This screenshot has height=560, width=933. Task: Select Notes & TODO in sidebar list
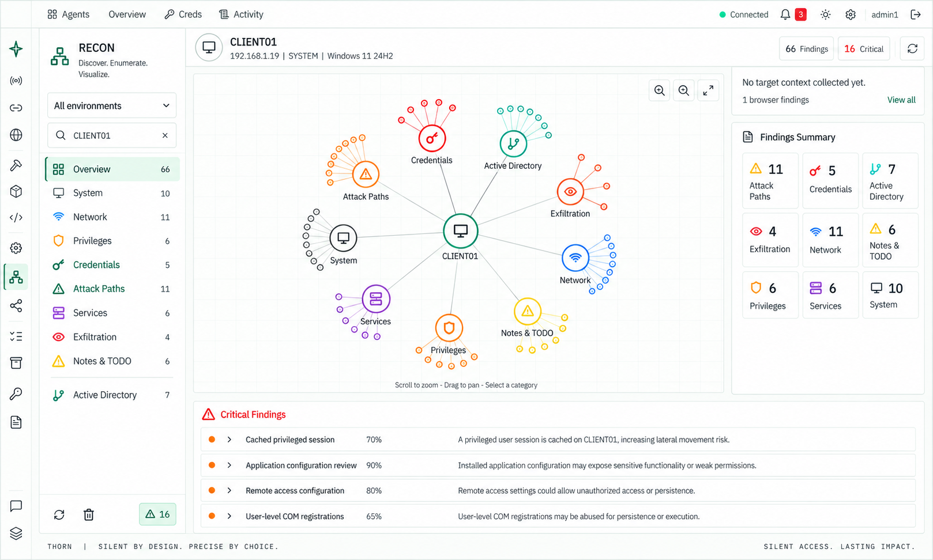tap(112, 361)
